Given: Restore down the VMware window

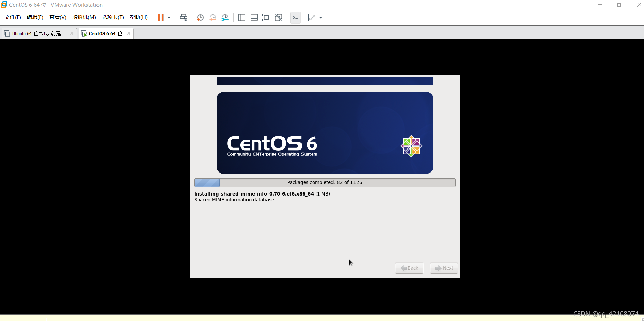Looking at the screenshot, I should 619,5.
